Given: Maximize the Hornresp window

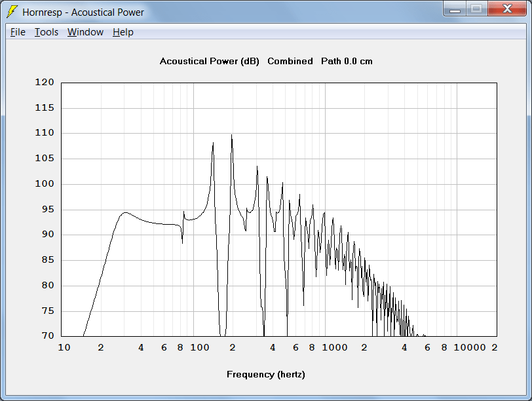Looking at the screenshot, I should [476, 9].
